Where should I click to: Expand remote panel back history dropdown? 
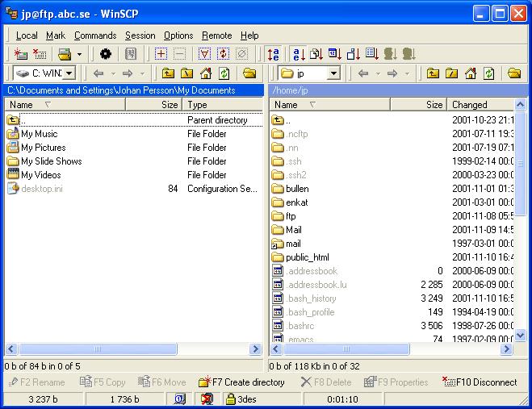tap(378, 73)
